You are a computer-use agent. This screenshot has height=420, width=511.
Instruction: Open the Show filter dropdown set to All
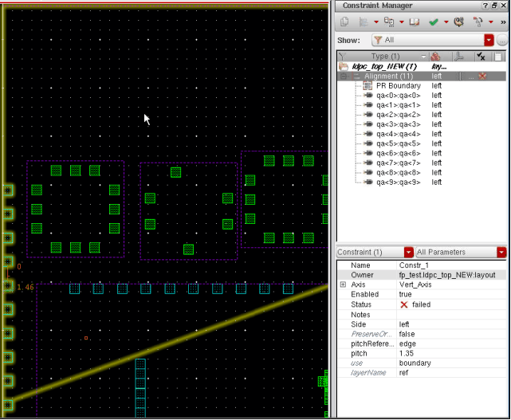(488, 40)
